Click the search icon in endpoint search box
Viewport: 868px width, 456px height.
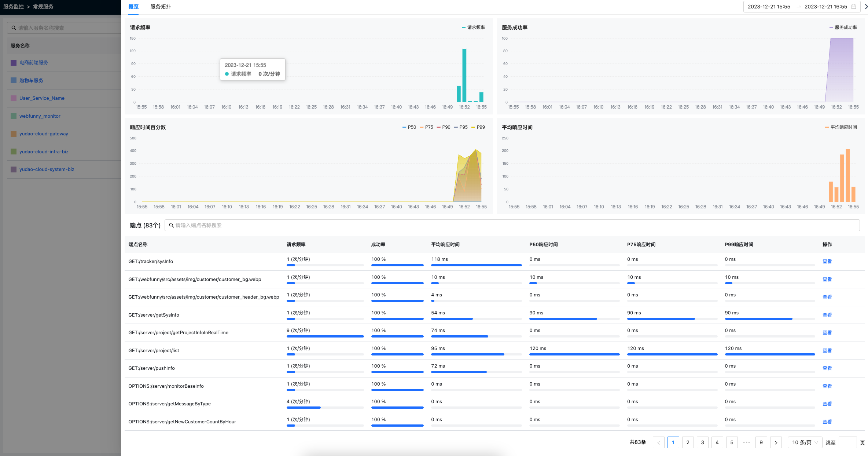click(171, 225)
